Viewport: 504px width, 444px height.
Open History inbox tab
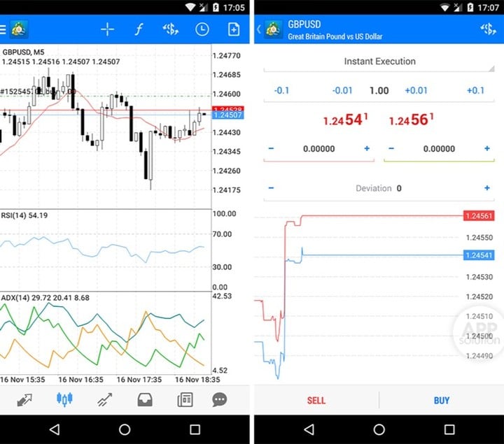[145, 400]
